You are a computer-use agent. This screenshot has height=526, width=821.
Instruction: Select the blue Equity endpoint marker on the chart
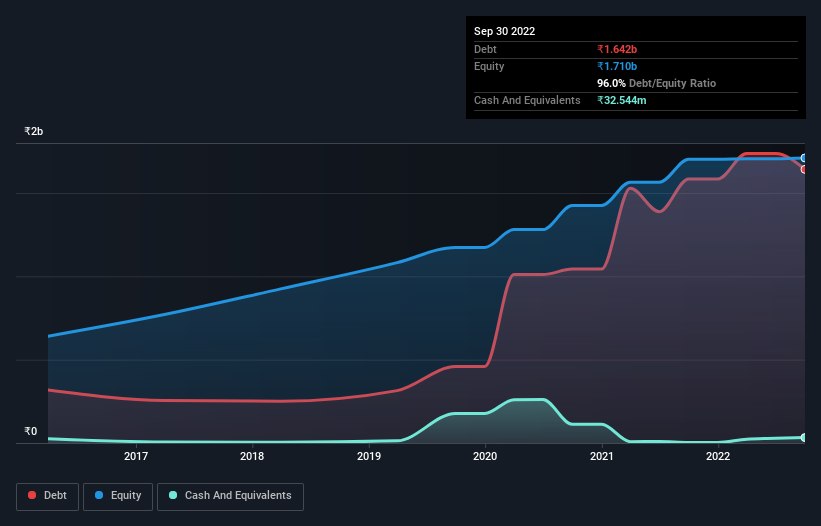click(804, 158)
